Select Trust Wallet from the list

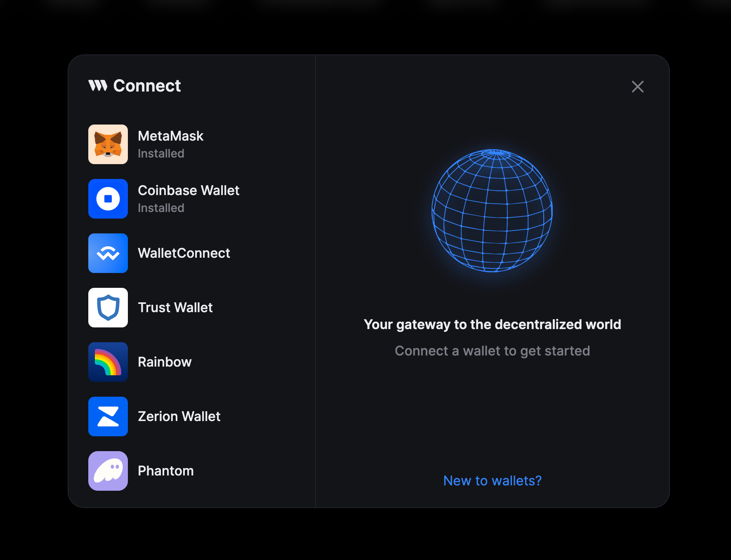pos(175,308)
